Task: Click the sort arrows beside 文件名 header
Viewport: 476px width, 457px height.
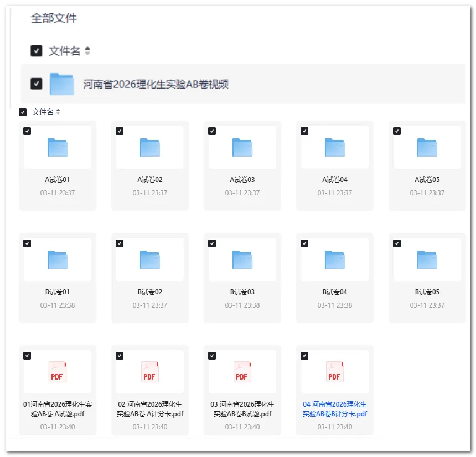Action: pos(87,50)
